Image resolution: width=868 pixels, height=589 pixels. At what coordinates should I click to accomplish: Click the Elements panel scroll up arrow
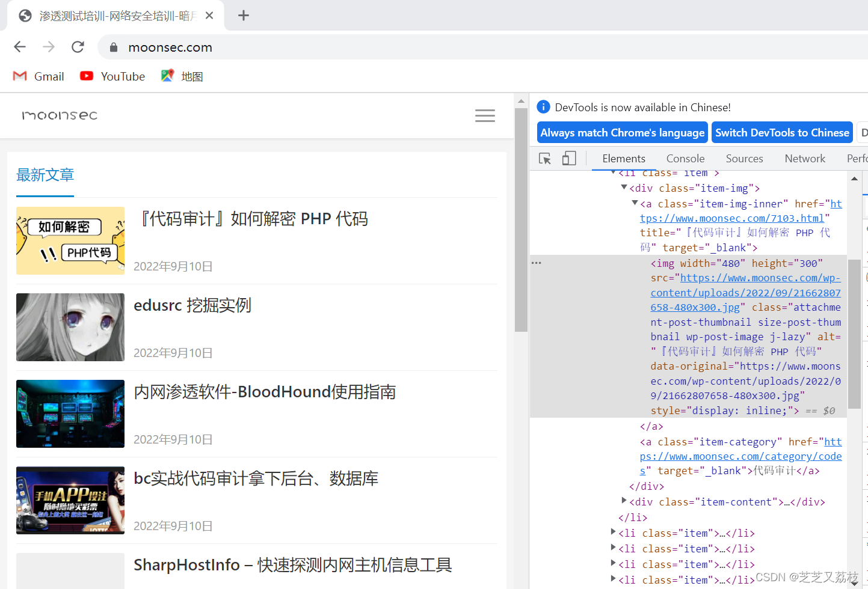click(x=854, y=179)
